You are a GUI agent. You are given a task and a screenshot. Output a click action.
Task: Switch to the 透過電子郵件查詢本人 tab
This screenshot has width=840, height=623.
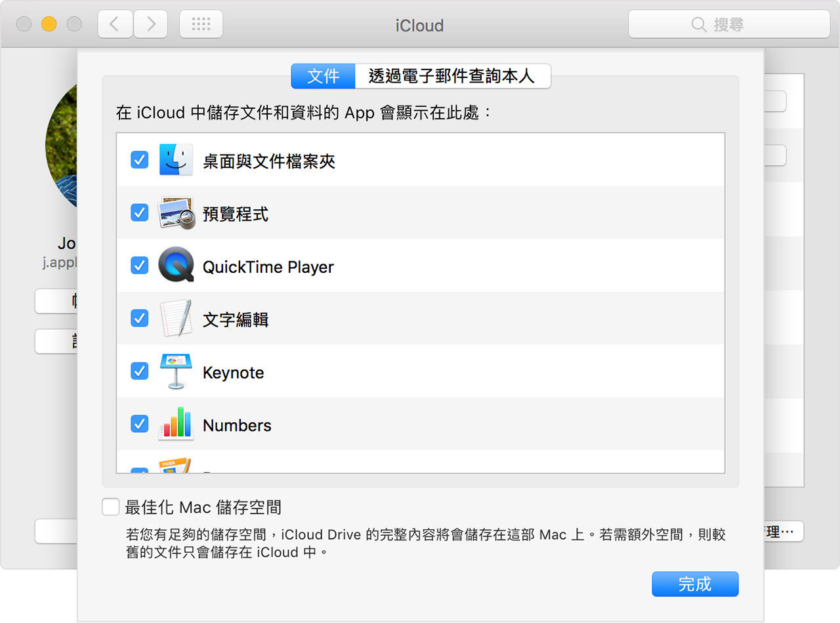(453, 76)
